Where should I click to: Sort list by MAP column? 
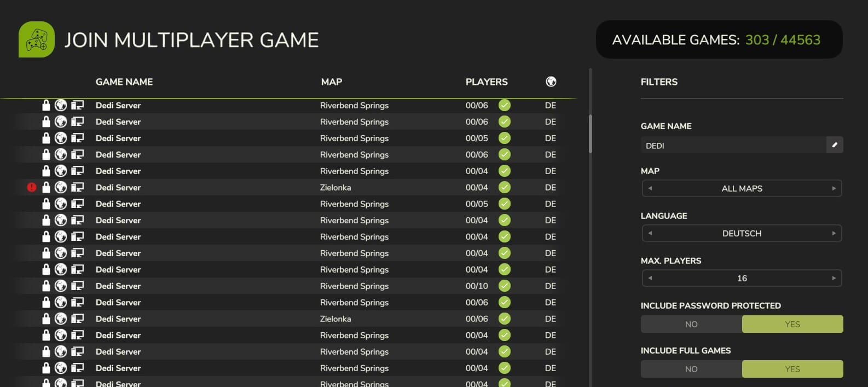[x=332, y=82]
